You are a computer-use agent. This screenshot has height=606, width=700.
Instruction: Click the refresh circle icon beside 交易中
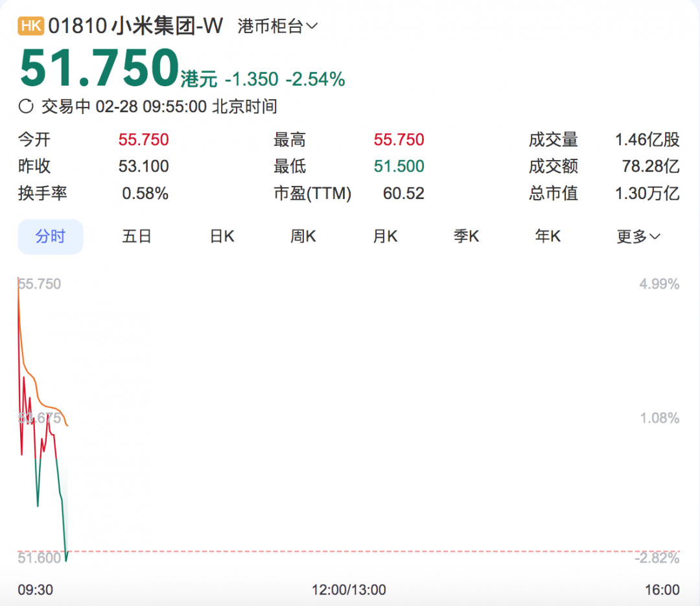click(x=26, y=106)
